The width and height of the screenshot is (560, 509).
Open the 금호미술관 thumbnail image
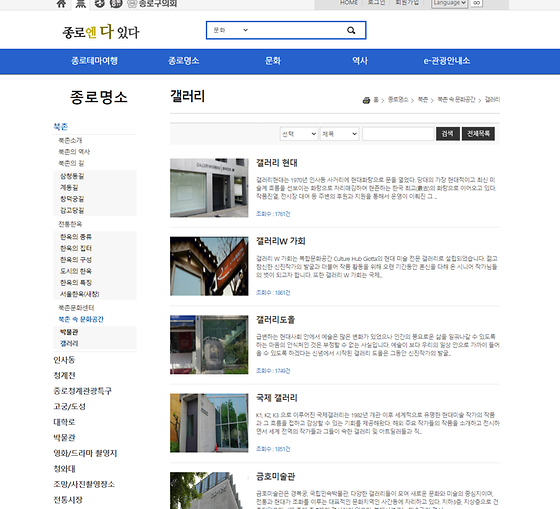(209, 490)
